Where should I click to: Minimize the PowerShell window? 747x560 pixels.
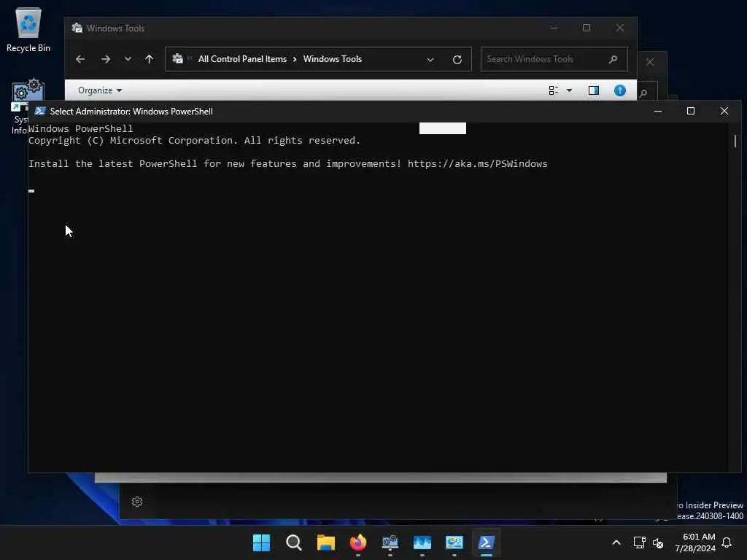(x=658, y=111)
